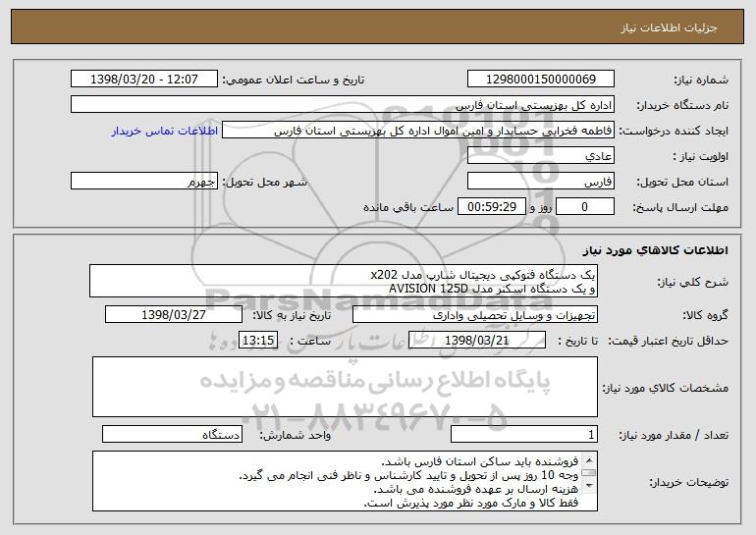756x535 pixels.
Task: Click the remaining days field showing 0
Action: click(x=585, y=207)
